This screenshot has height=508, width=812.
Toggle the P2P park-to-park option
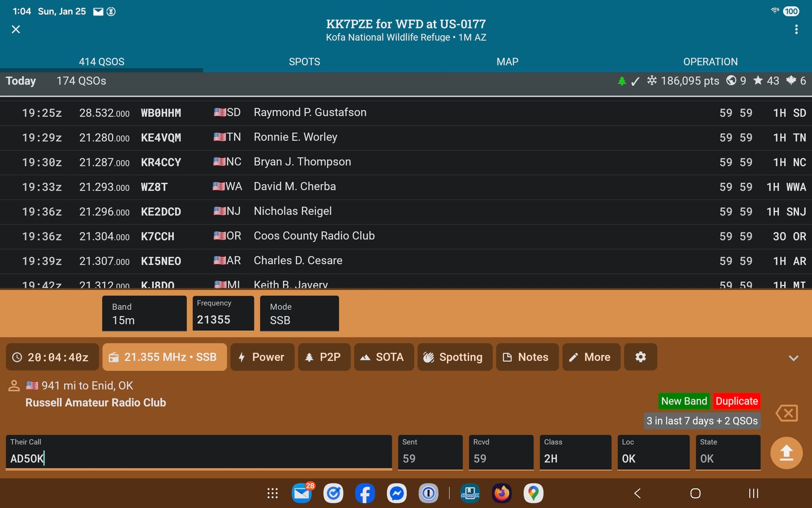(x=324, y=357)
